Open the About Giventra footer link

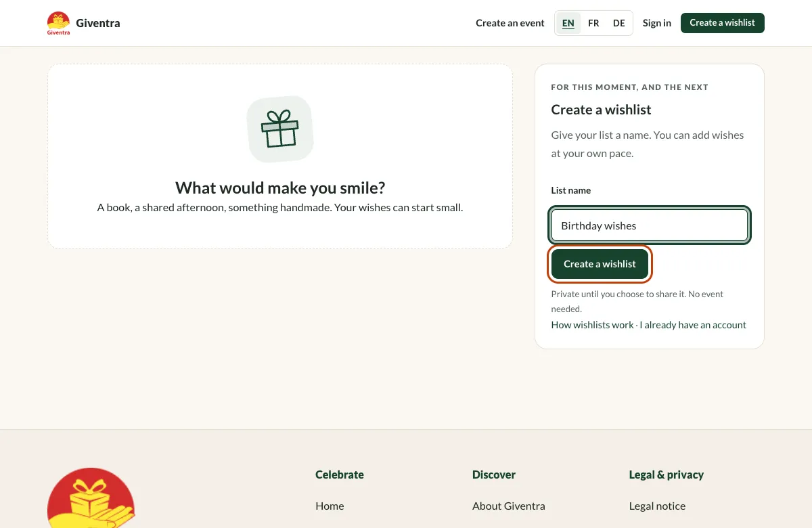pyautogui.click(x=509, y=506)
